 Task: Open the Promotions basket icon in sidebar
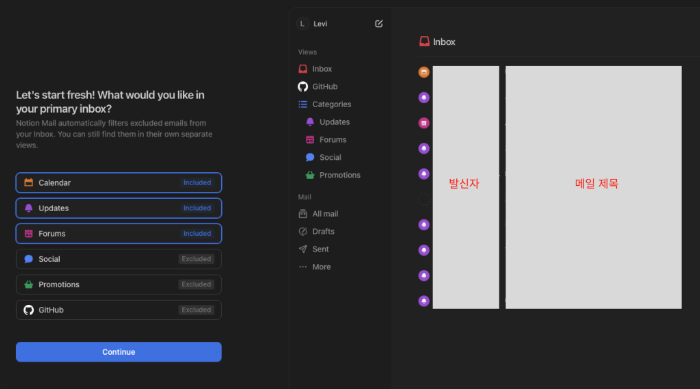[310, 175]
